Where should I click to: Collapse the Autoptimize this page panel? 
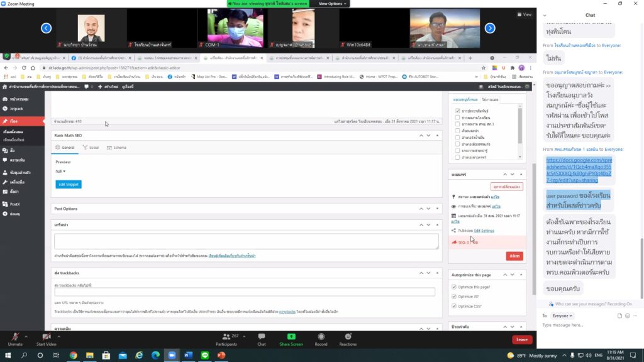click(521, 275)
